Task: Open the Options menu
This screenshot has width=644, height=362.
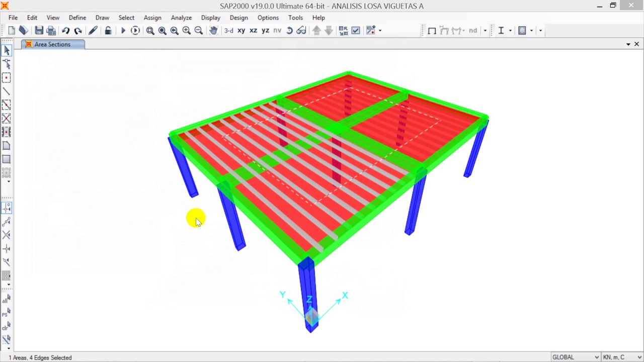Action: tap(268, 18)
